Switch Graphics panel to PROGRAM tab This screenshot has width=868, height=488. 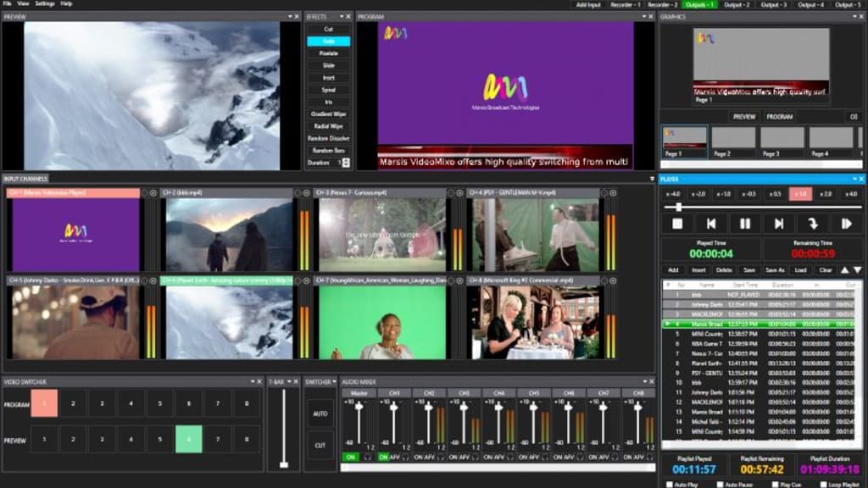(x=779, y=115)
